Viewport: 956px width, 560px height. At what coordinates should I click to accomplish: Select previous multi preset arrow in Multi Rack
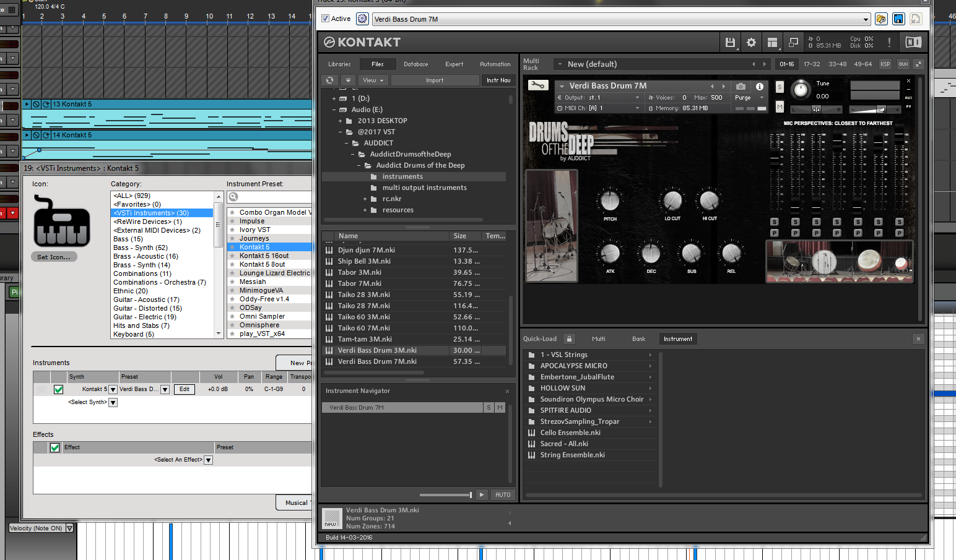pyautogui.click(x=754, y=64)
